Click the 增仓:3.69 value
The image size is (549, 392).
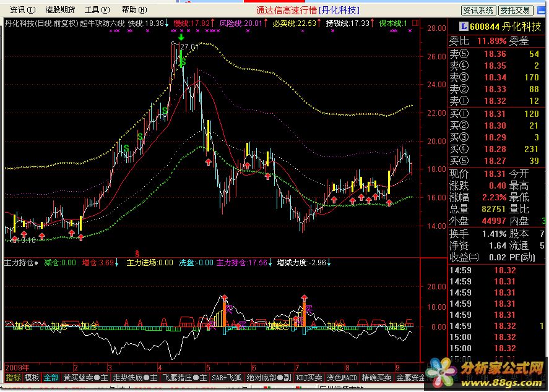98,263
